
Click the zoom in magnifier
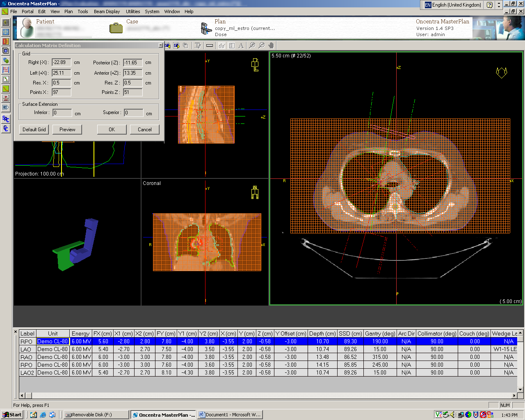pyautogui.click(x=252, y=46)
